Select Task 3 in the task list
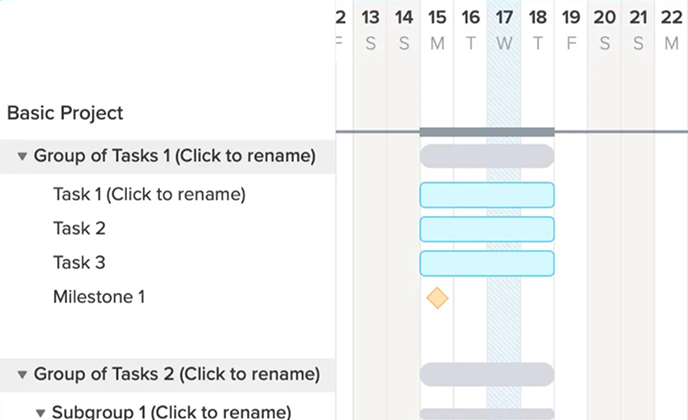Viewport: 688px width, 420px height. pos(79,262)
